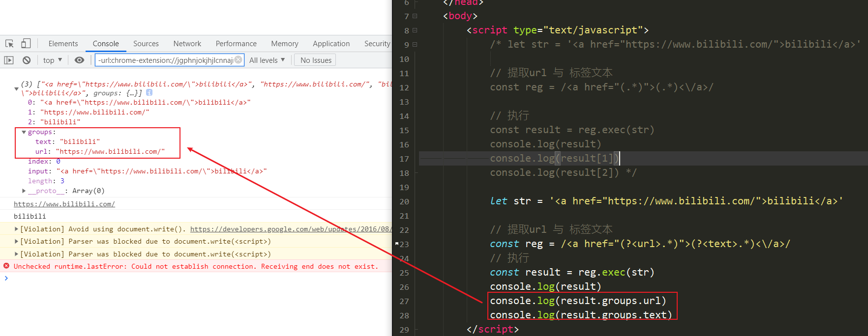Click the array item 2: "bilibili"

(54, 122)
